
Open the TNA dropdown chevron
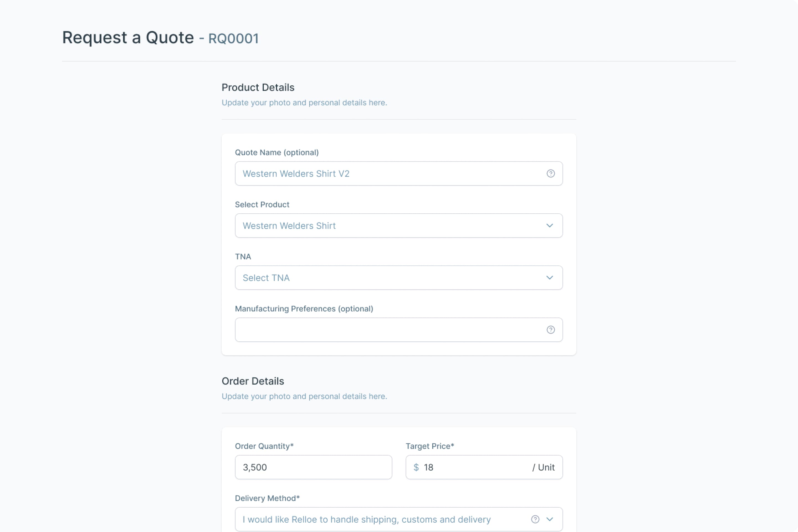tap(550, 278)
